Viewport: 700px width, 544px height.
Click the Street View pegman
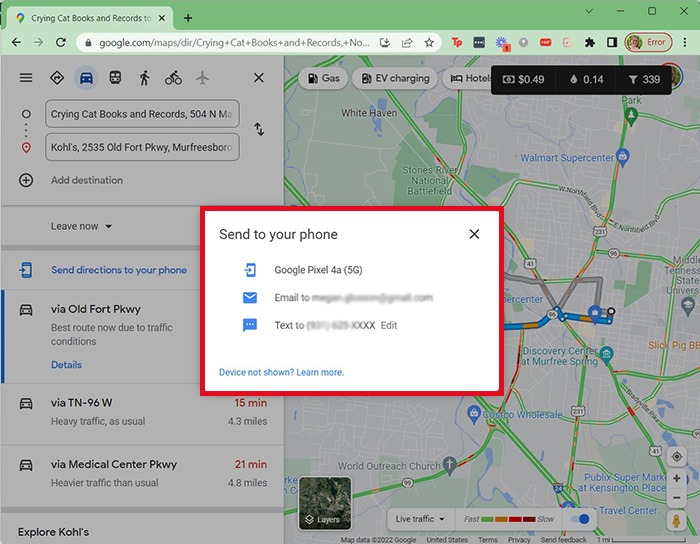(676, 521)
